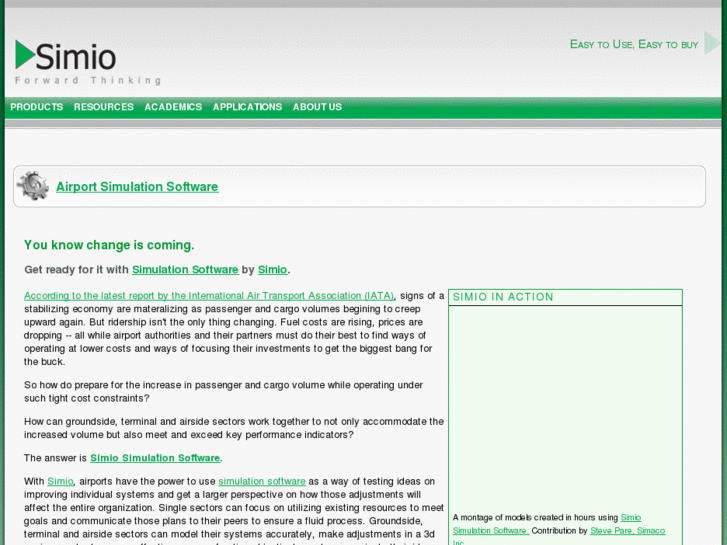
Task: Open the Applications menu
Action: coord(248,107)
